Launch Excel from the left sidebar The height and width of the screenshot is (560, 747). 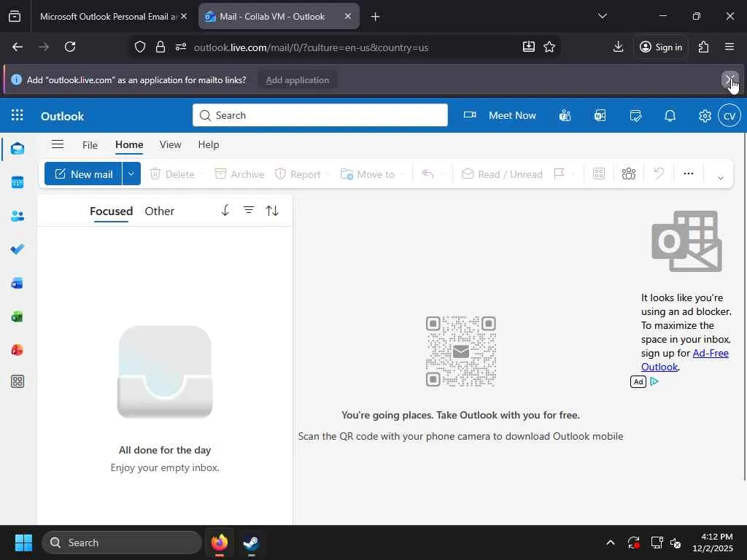pyautogui.click(x=18, y=316)
